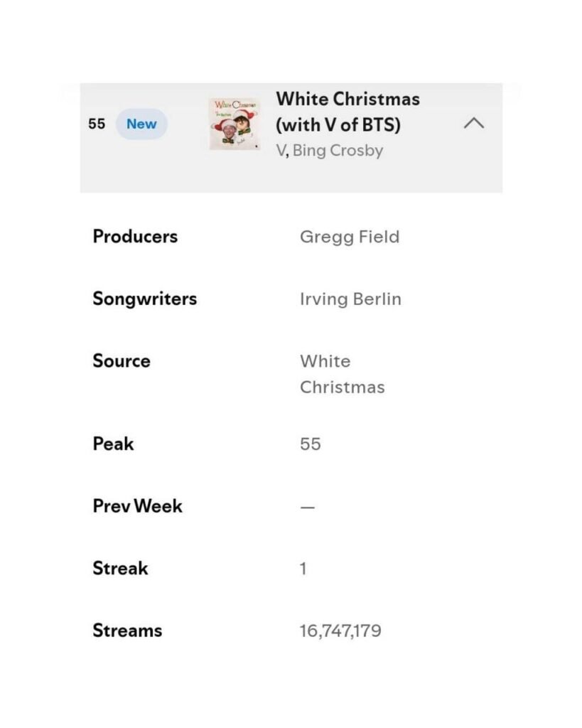Click the Streak label
The height and width of the screenshot is (728, 582).
coord(120,568)
